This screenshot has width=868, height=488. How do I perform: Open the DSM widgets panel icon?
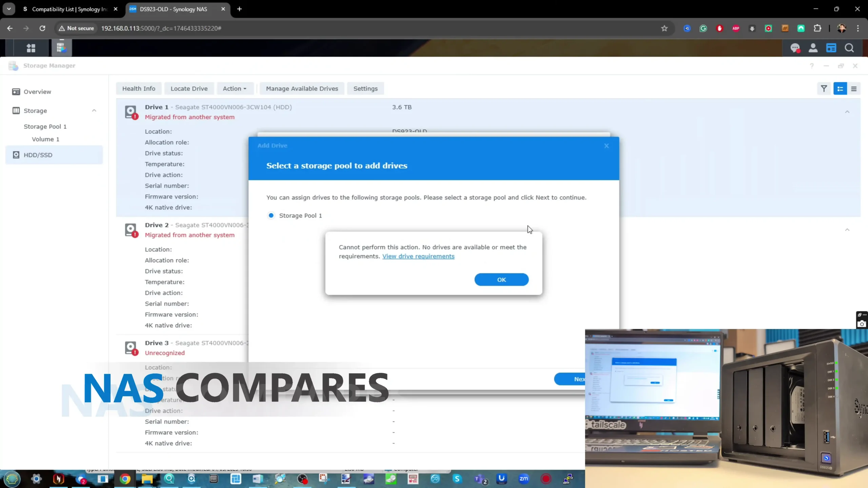831,48
